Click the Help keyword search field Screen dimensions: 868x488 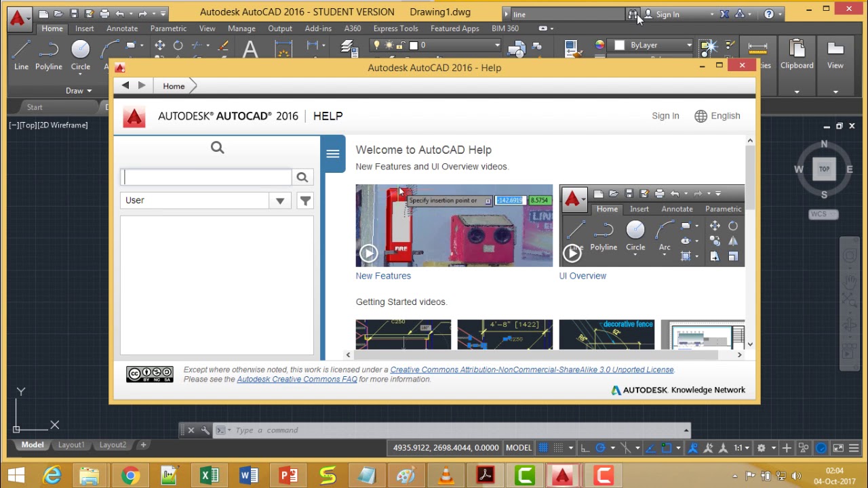207,178
